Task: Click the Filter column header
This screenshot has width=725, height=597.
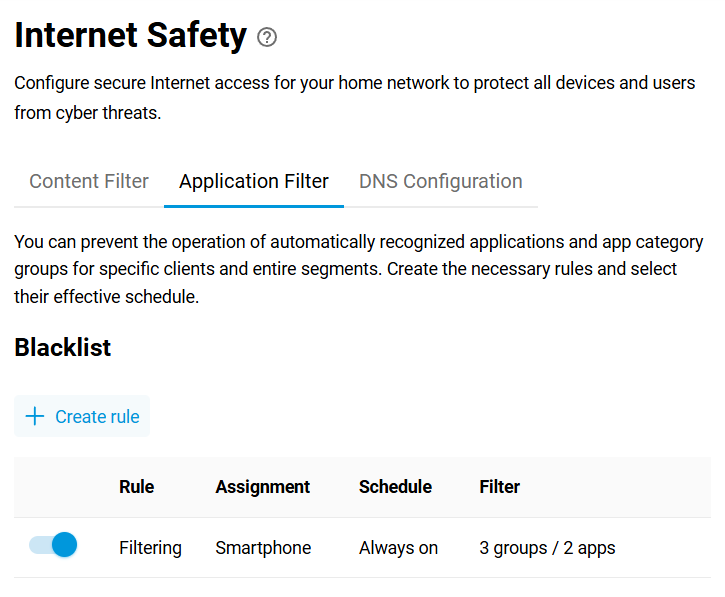Action: point(499,487)
